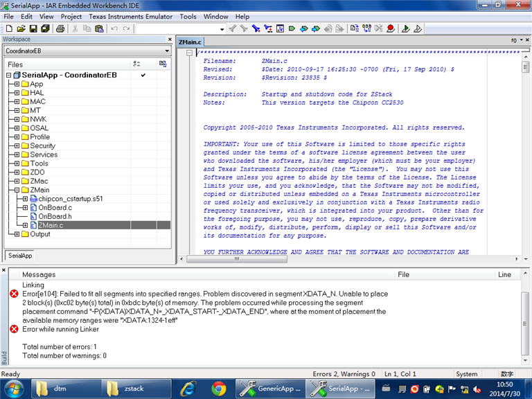This screenshot has height=399, width=532.
Task: Open the Tools menu
Action: (x=188, y=17)
